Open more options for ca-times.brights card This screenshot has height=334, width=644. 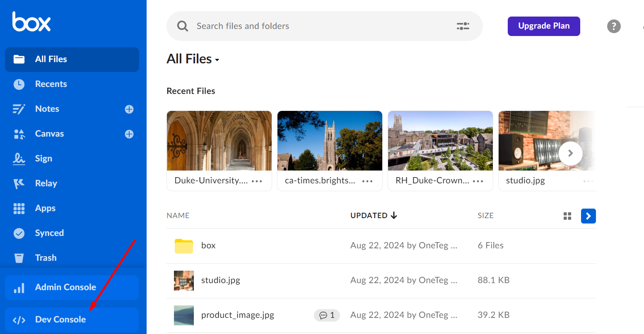[x=367, y=181]
